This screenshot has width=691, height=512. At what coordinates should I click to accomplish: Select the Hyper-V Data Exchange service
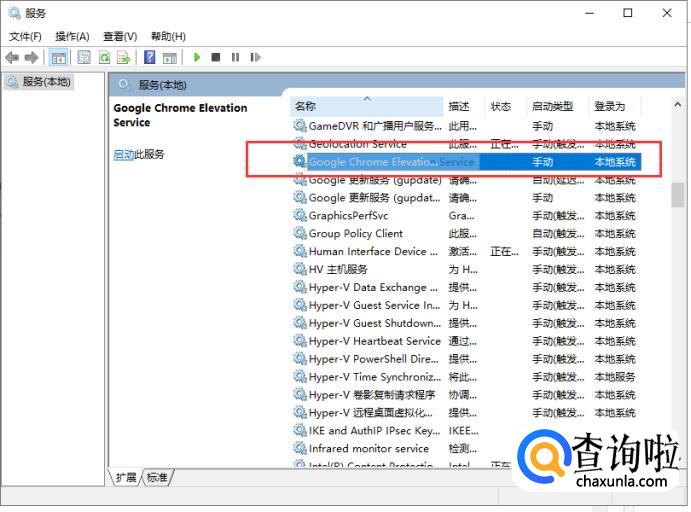[466, 287]
